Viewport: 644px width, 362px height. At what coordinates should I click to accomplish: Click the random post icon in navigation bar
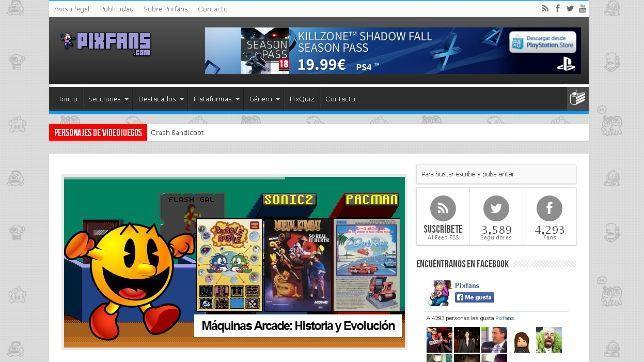[577, 99]
